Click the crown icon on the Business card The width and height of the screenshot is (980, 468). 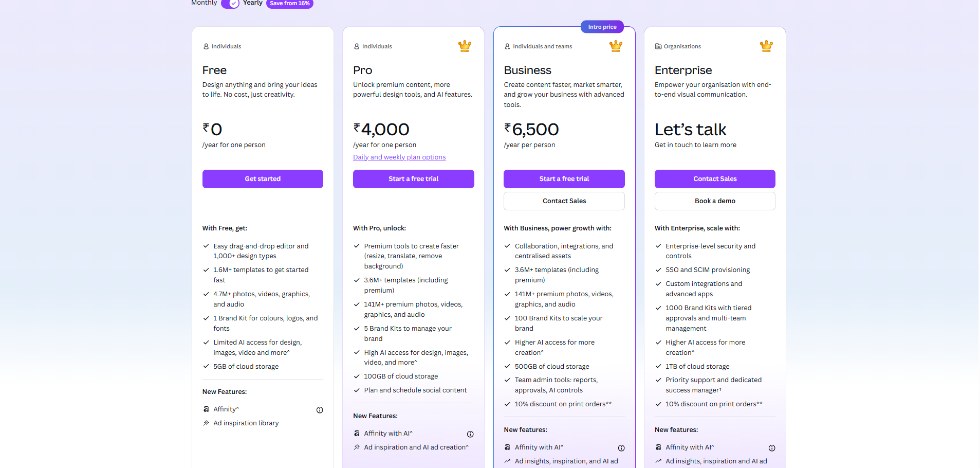click(x=615, y=46)
